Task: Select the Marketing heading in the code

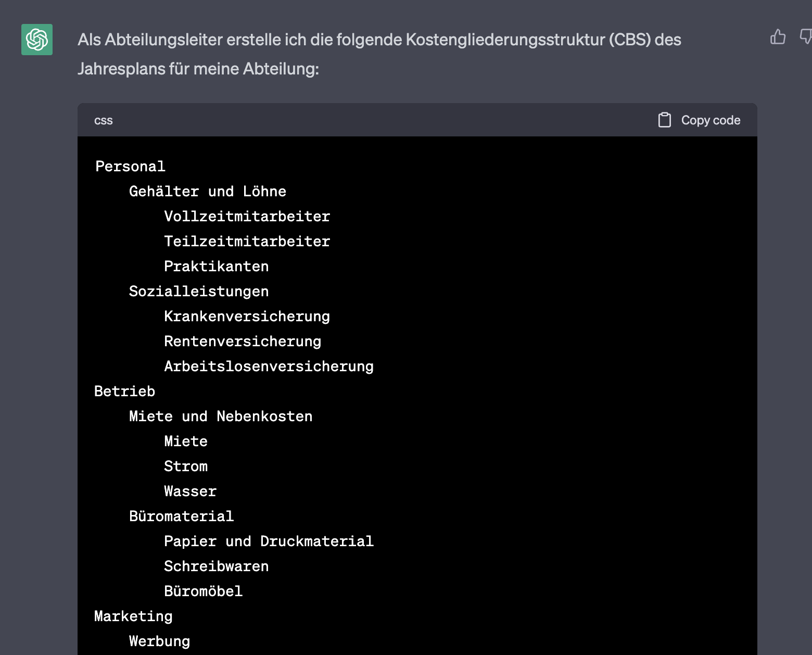Action: 133,616
